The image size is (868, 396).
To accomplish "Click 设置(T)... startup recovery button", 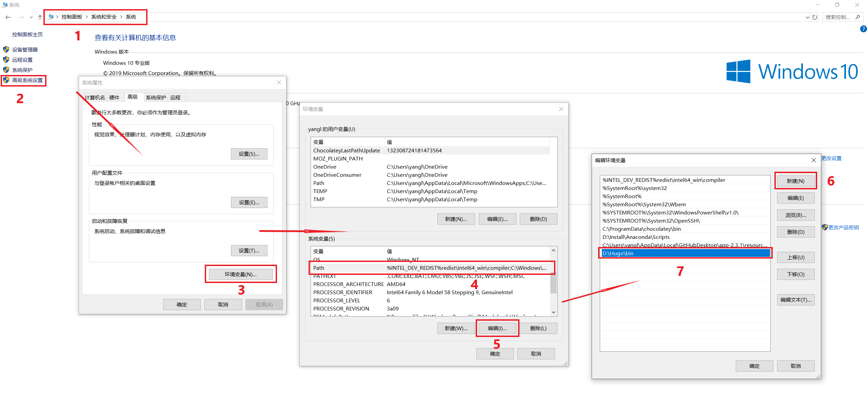I will (x=249, y=250).
